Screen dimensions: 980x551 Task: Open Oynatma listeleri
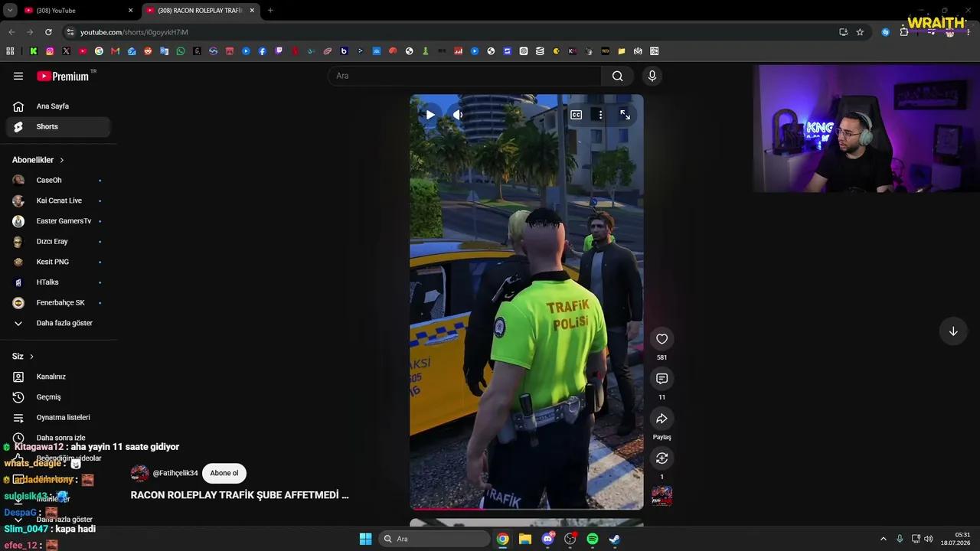pos(58,418)
